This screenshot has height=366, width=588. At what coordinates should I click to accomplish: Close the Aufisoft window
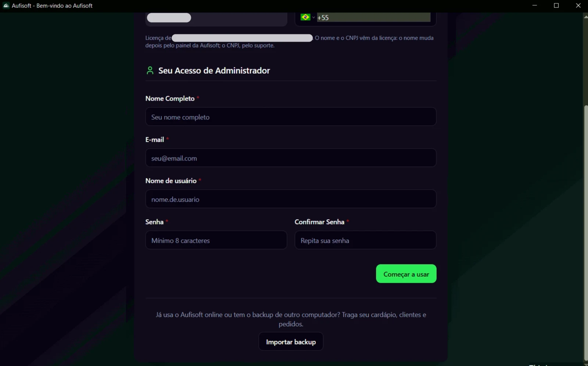coord(578,6)
